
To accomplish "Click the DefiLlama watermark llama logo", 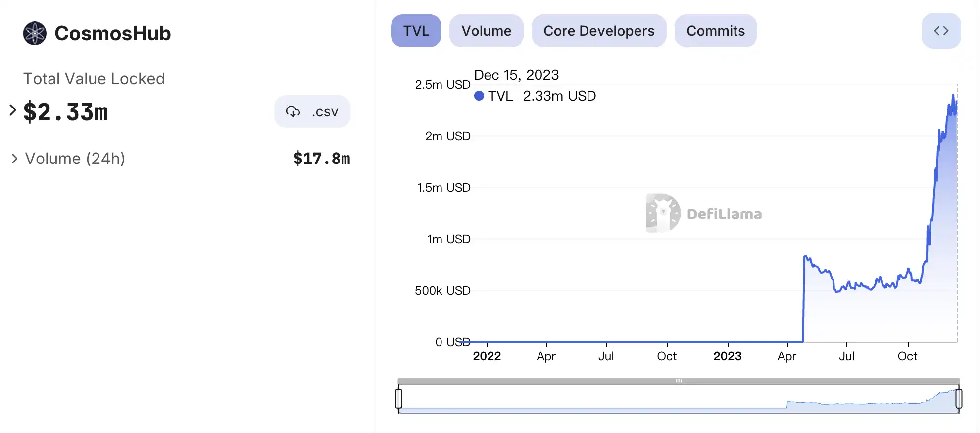I will coord(663,213).
